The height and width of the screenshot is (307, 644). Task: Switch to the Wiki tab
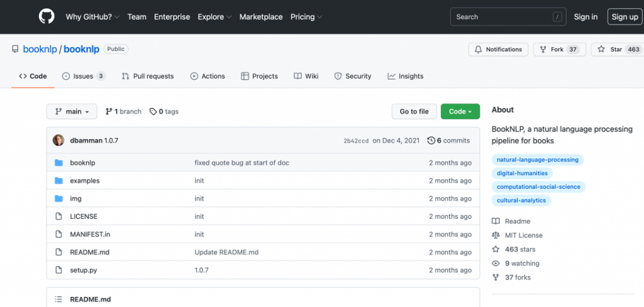306,76
